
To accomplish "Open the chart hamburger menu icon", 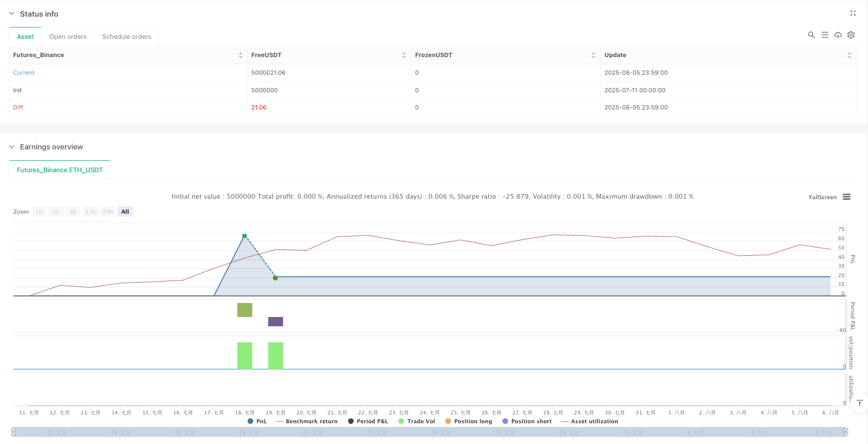I will click(x=846, y=197).
